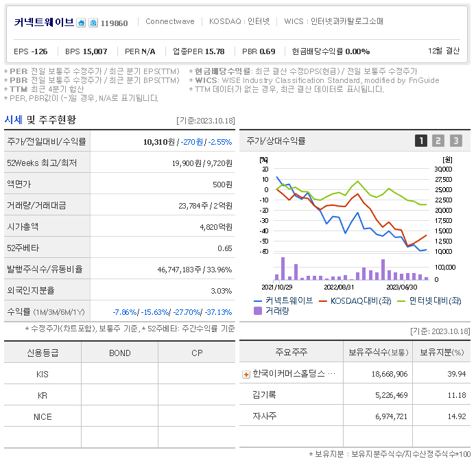This screenshot has height=461, width=476.
Task: Click the 시가총액 4,820억원 value
Action: (x=216, y=227)
